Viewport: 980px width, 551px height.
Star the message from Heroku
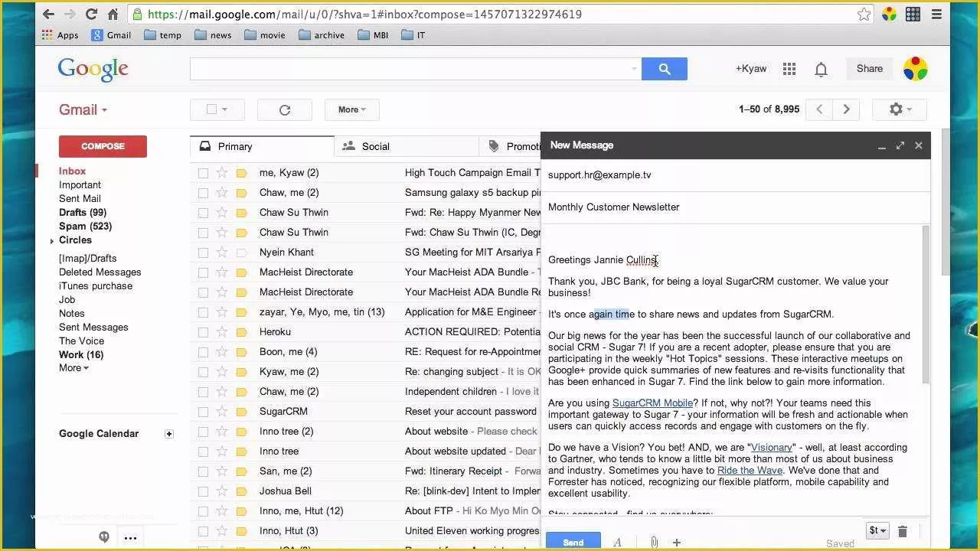(x=222, y=331)
